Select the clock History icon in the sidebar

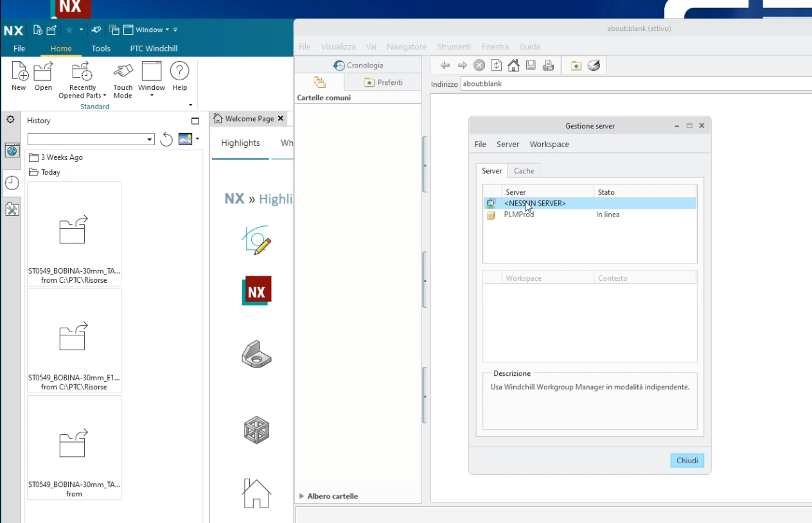[12, 182]
